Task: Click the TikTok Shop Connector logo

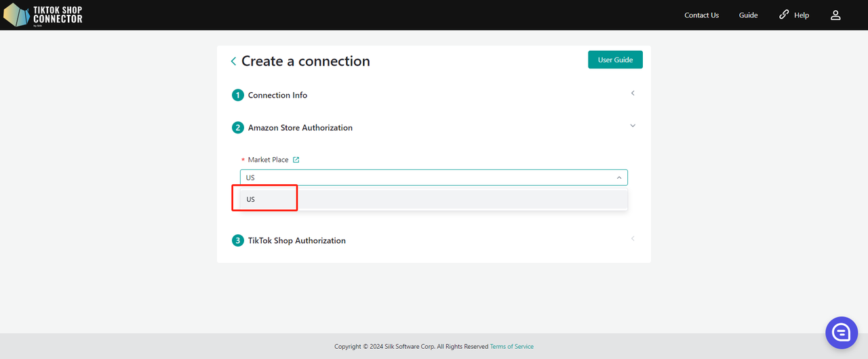Action: tap(43, 15)
